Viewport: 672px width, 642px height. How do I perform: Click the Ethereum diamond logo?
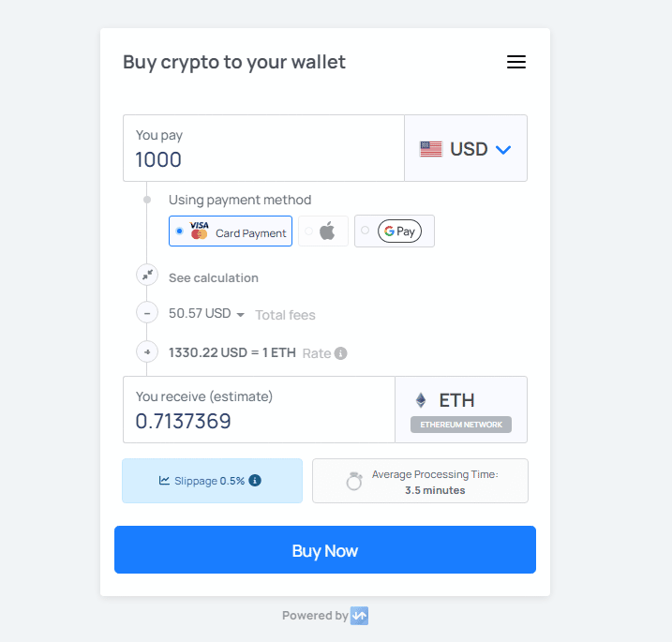pos(421,400)
